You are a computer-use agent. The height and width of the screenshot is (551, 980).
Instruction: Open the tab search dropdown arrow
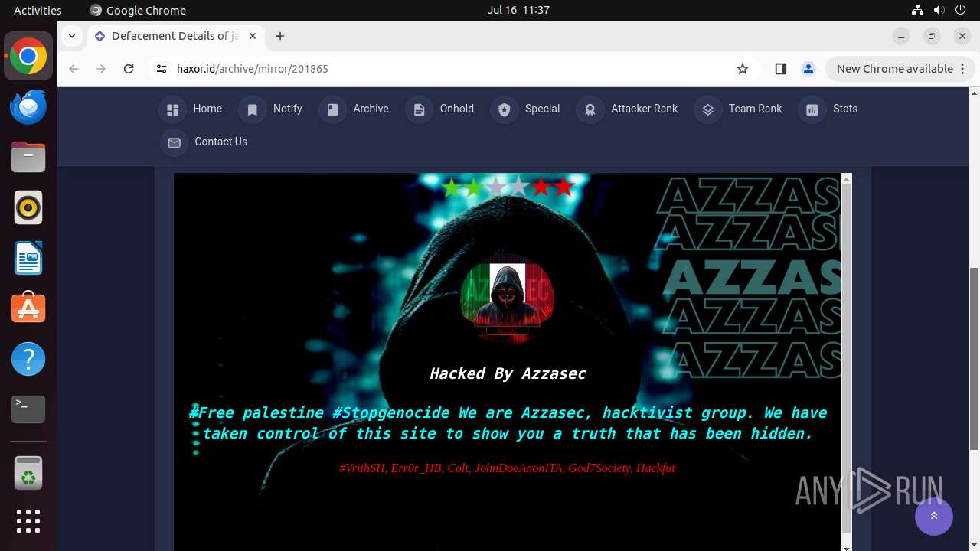pos(71,36)
